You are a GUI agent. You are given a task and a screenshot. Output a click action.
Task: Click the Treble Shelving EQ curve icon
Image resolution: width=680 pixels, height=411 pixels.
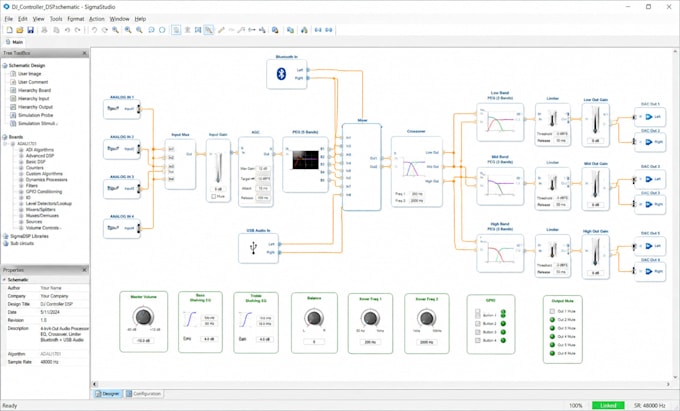(245, 320)
